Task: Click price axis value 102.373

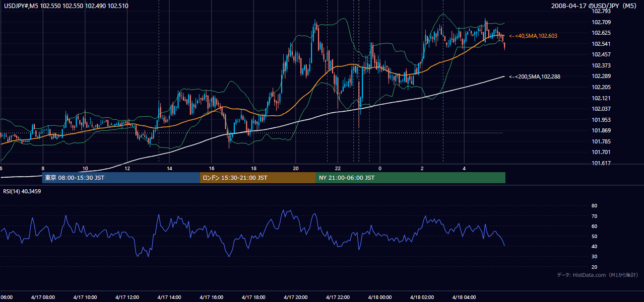Action: 601,65
